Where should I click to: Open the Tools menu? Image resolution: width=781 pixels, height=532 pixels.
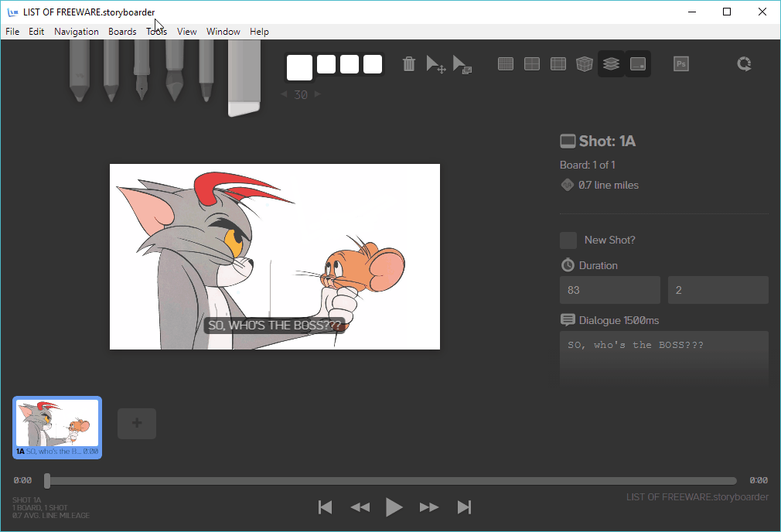click(156, 32)
